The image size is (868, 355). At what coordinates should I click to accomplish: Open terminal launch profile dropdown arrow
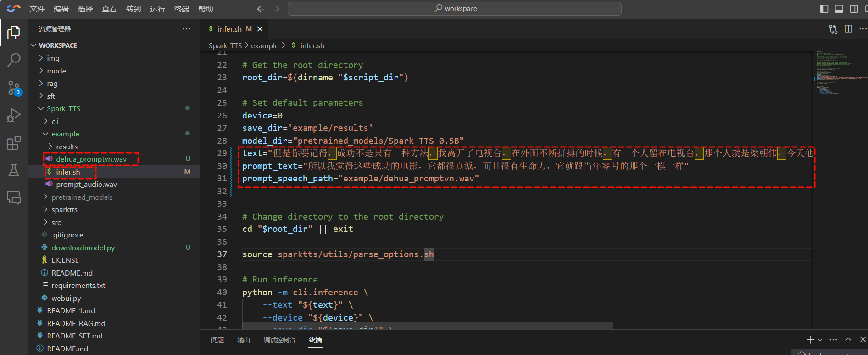coord(820,339)
